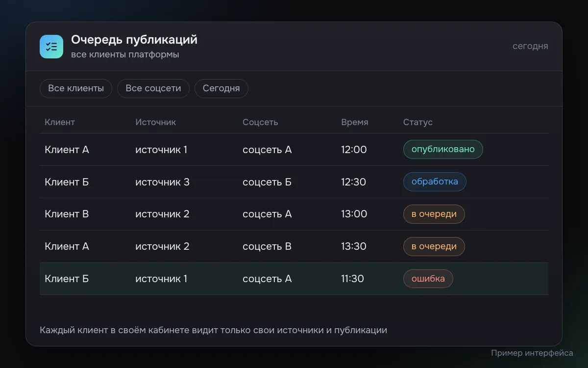Click the «12:30» time cell
This screenshot has height=368, width=588.
tap(354, 182)
